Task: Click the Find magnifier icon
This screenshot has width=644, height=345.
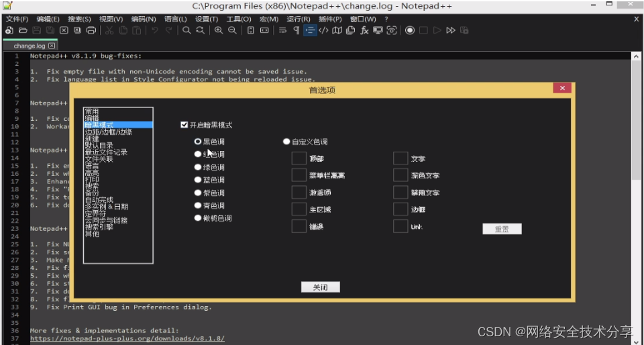Action: click(x=186, y=30)
